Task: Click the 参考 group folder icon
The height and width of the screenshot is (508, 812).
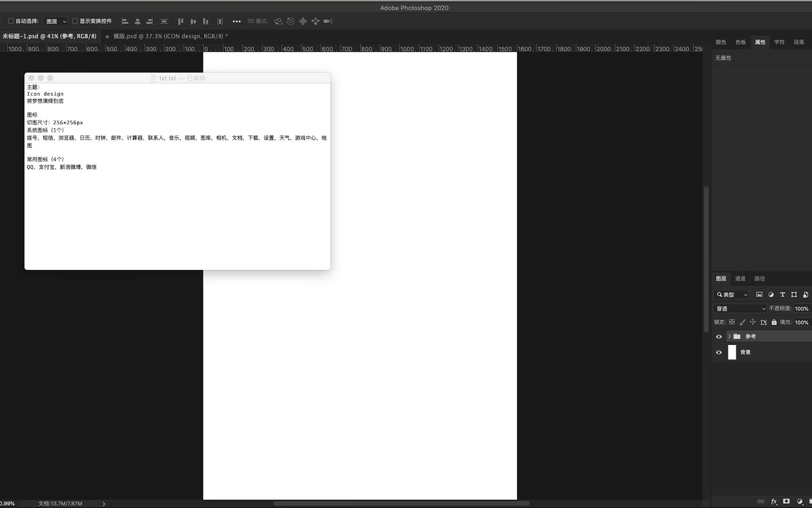Action: click(737, 336)
